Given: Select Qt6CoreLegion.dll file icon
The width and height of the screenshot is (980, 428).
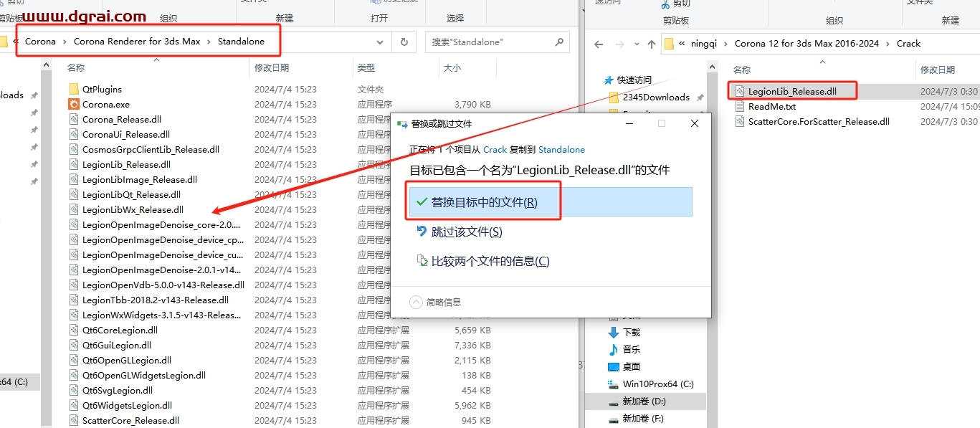Looking at the screenshot, I should [74, 330].
